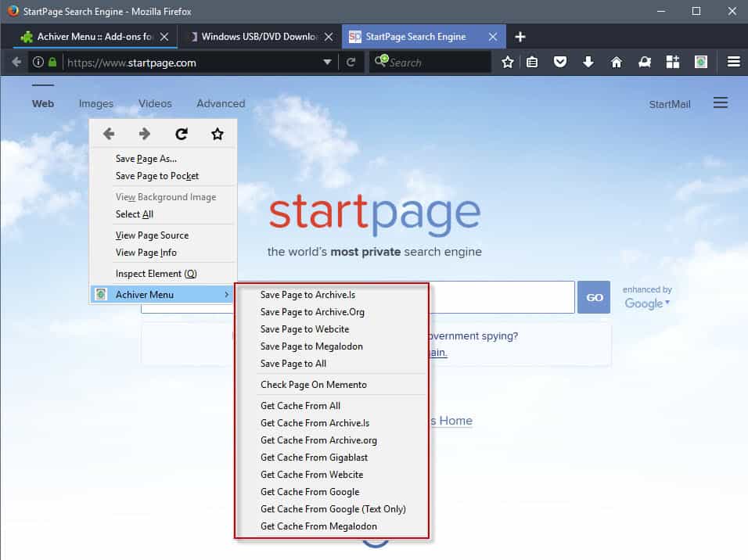Choose Get Cache From Archive.Is
The height and width of the screenshot is (560, 748).
point(332,423)
